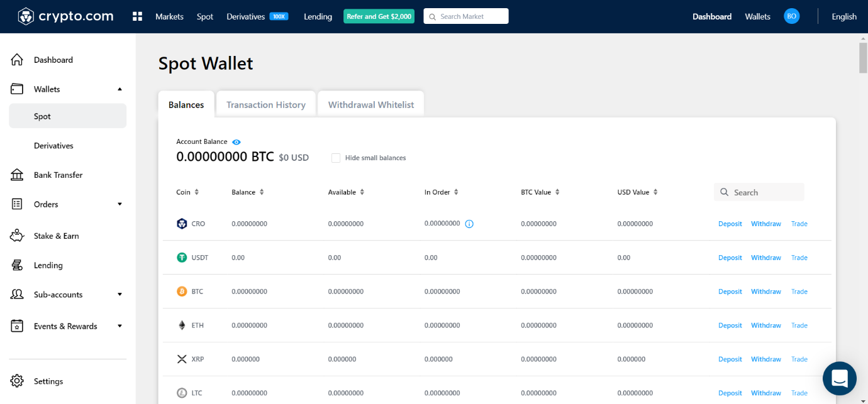Viewport: 868px width, 404px height.
Task: Click Wallets in the top-right header
Action: click(x=757, y=16)
